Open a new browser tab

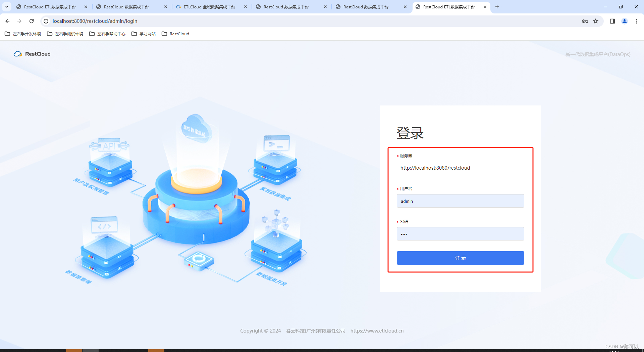point(497,7)
